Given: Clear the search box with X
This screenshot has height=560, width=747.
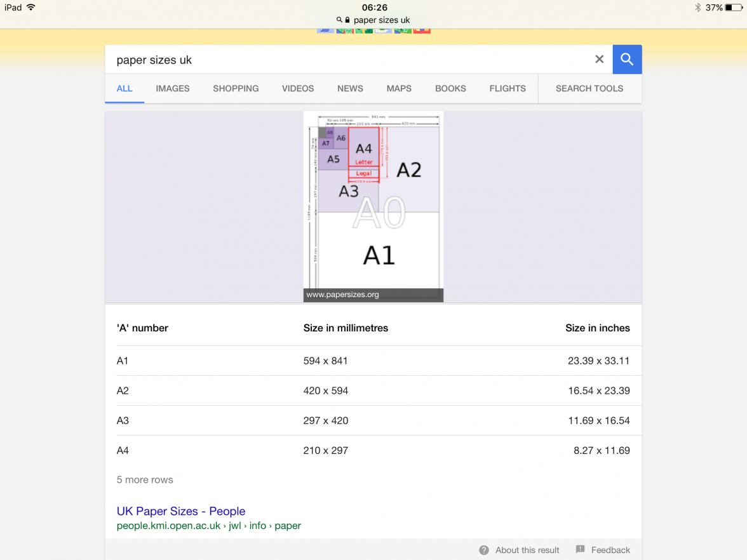Looking at the screenshot, I should click(599, 60).
